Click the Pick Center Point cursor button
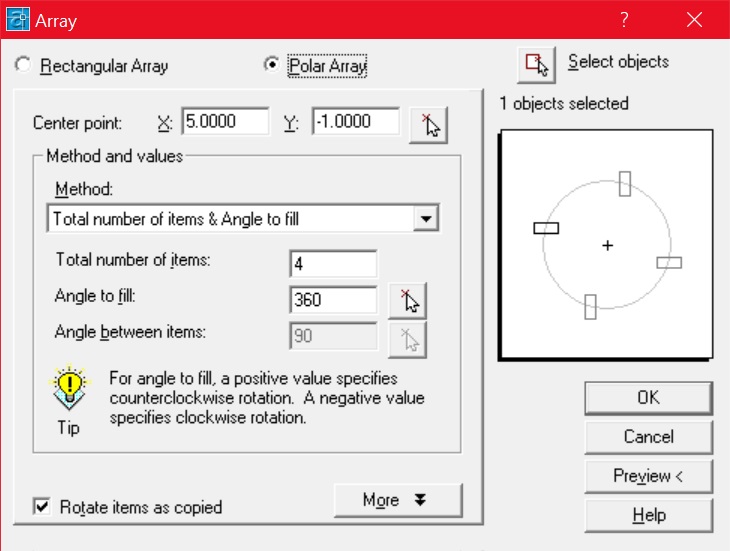The width and height of the screenshot is (730, 551). [x=429, y=124]
